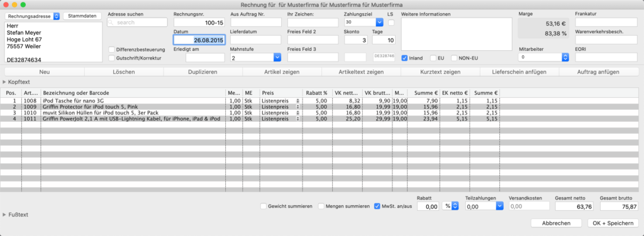Click the Lieferdatum field
Screen dimensions: 644x236
pyautogui.click(x=256, y=40)
